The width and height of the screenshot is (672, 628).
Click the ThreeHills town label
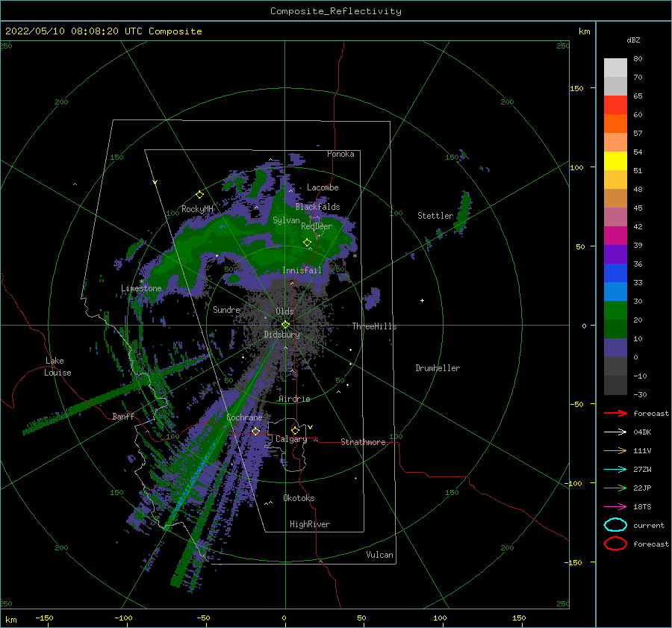coord(374,326)
